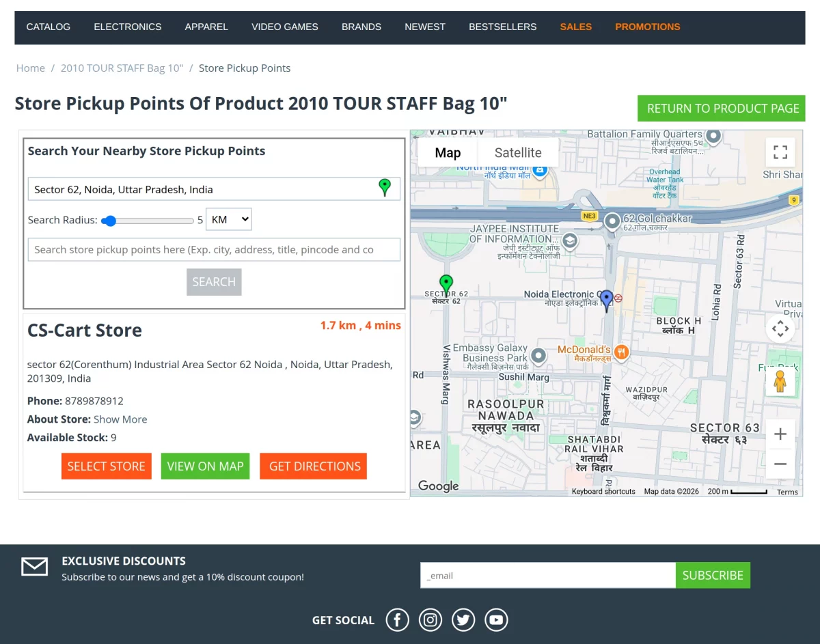Screen dimensions: 820x644
Task: Open the Electronics menu
Action: coord(128,27)
